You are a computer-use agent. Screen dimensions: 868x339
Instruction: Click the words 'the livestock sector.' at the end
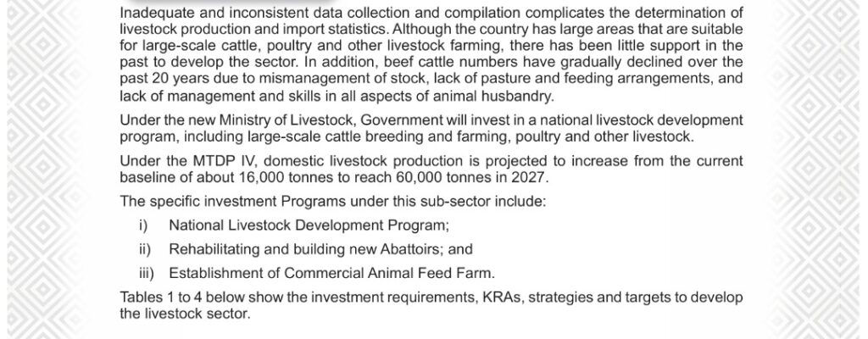click(185, 314)
